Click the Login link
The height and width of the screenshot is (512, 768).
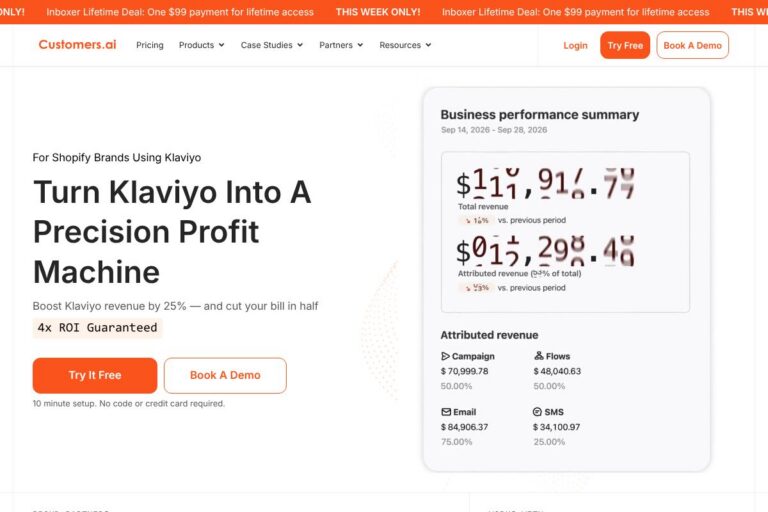pos(575,45)
